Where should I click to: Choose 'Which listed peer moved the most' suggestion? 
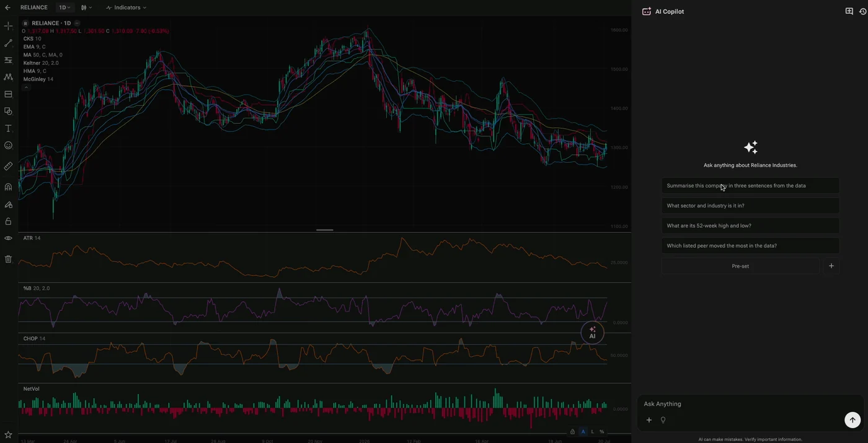click(x=750, y=245)
